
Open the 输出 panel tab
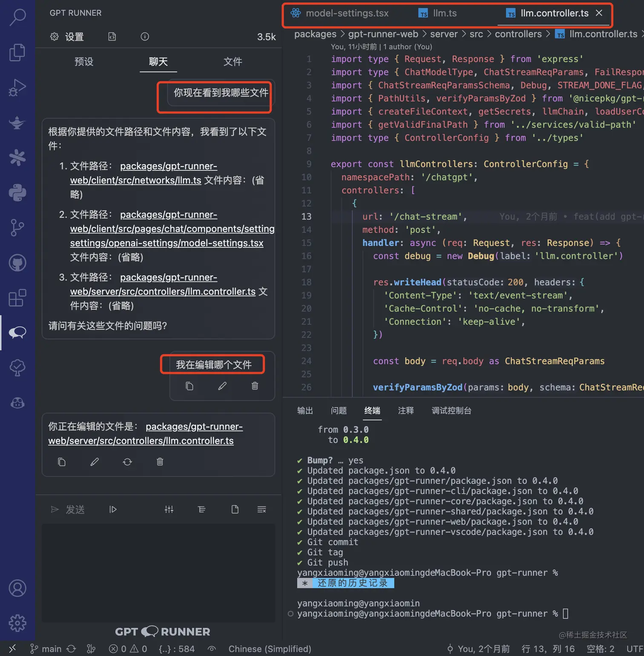[x=305, y=410]
